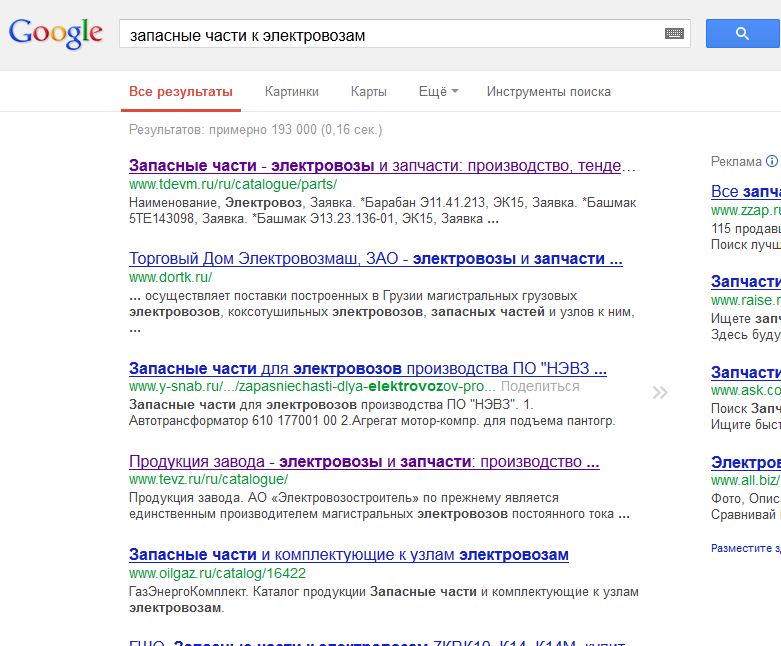Open Торговый Дом Электровозмаш result link
The image size is (781, 646).
(x=376, y=258)
